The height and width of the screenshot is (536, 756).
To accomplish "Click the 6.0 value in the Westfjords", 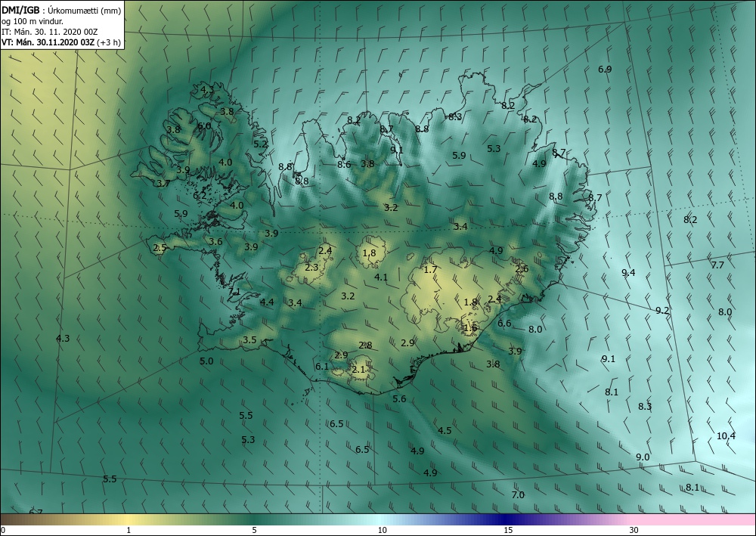I will 204,125.
